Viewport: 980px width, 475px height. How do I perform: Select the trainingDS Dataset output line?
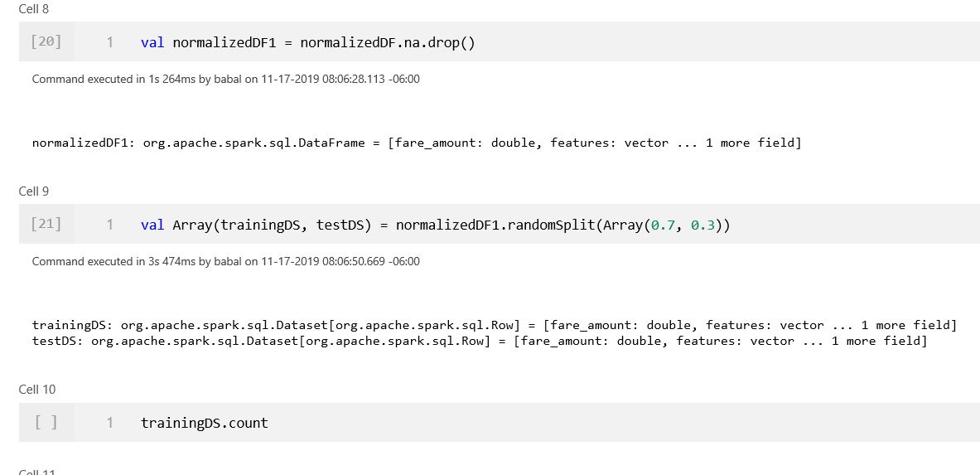[495, 325]
